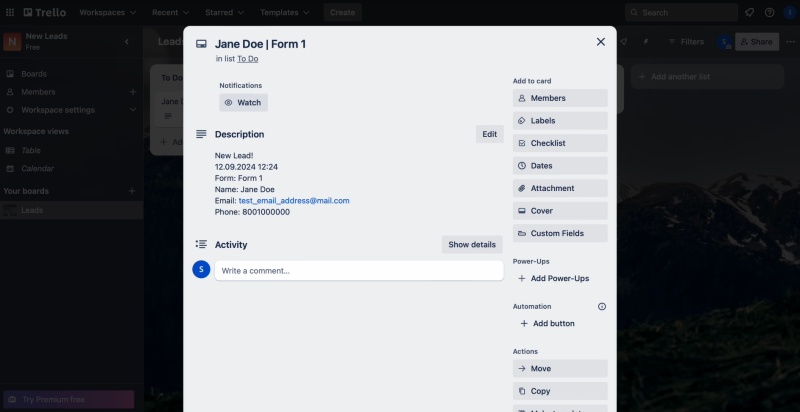Viewport: 800px width, 412px height.
Task: Edit the card description
Action: pos(489,134)
